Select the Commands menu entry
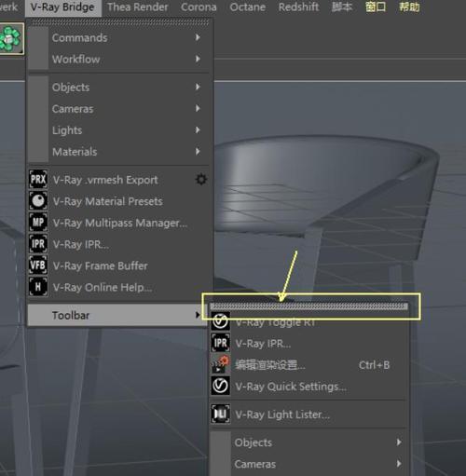 118,37
